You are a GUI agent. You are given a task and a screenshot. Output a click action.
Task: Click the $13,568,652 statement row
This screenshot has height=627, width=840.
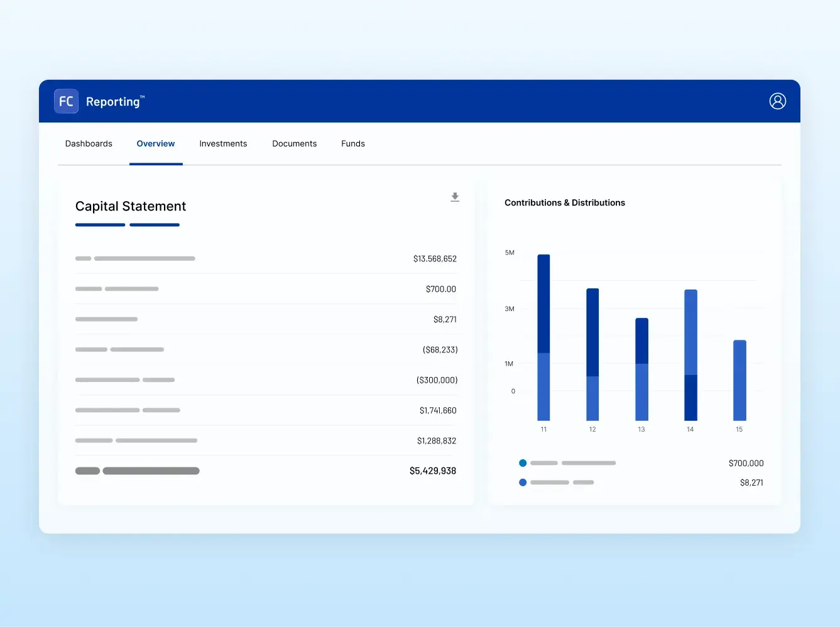266,258
